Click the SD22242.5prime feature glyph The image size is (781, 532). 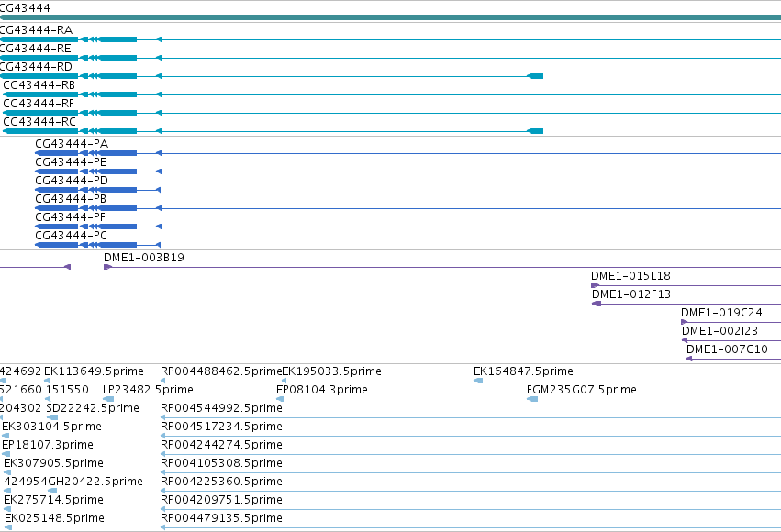point(51,417)
